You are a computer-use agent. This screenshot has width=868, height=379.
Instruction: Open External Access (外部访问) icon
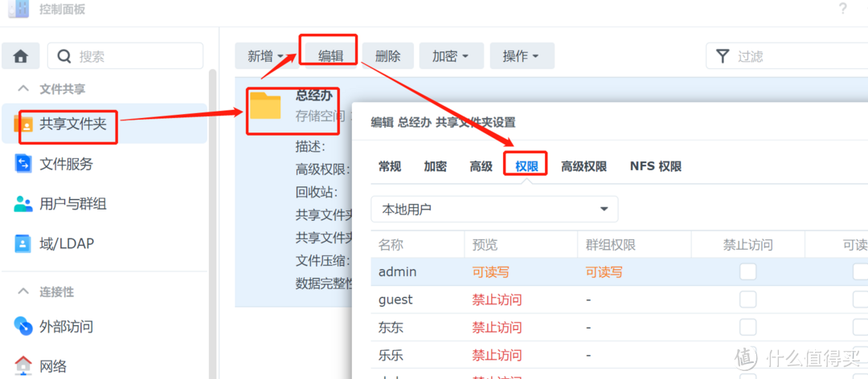24,326
